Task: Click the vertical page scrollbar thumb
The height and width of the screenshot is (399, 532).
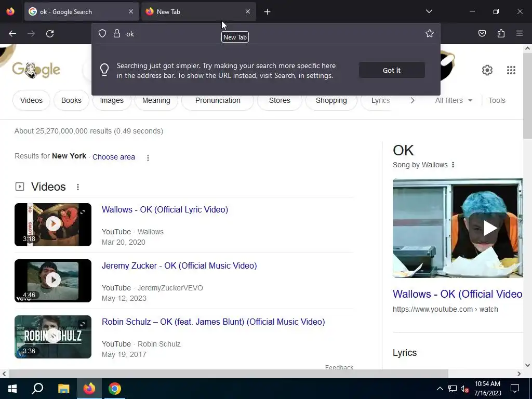Action: pyautogui.click(x=527, y=96)
